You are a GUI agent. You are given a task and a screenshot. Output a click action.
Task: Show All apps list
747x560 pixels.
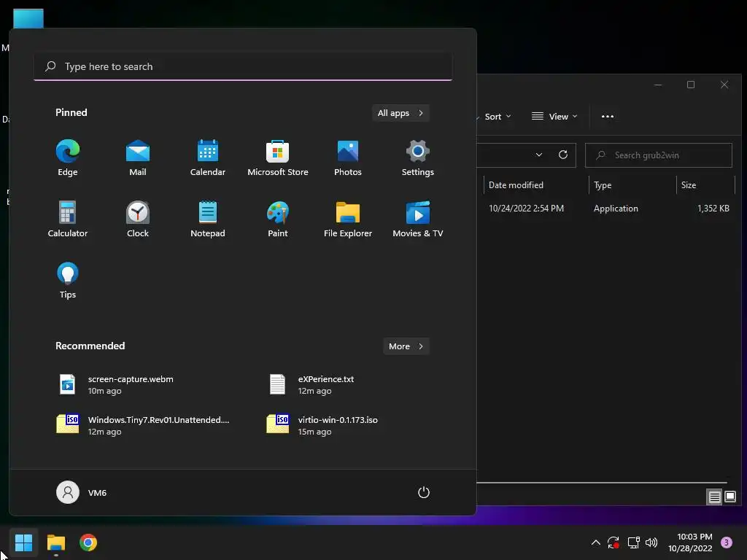pyautogui.click(x=400, y=113)
